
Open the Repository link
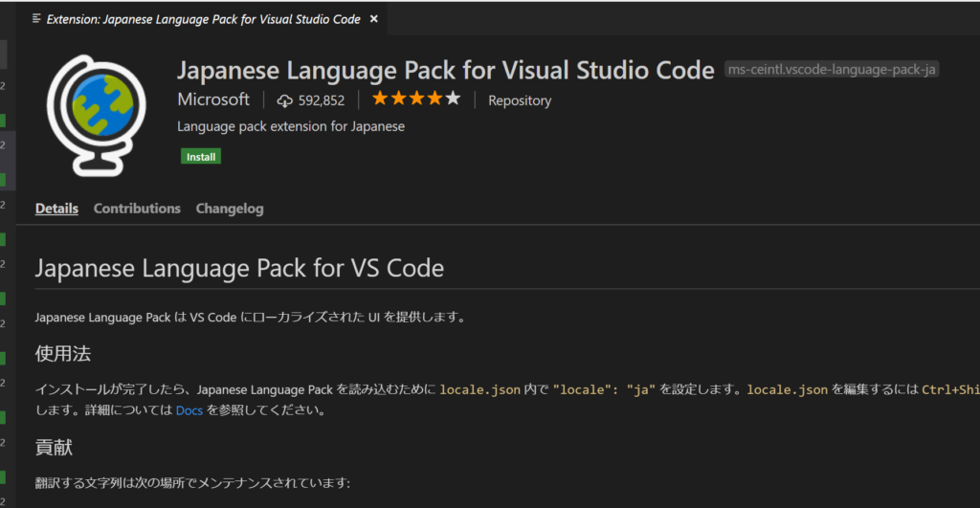[x=520, y=100]
